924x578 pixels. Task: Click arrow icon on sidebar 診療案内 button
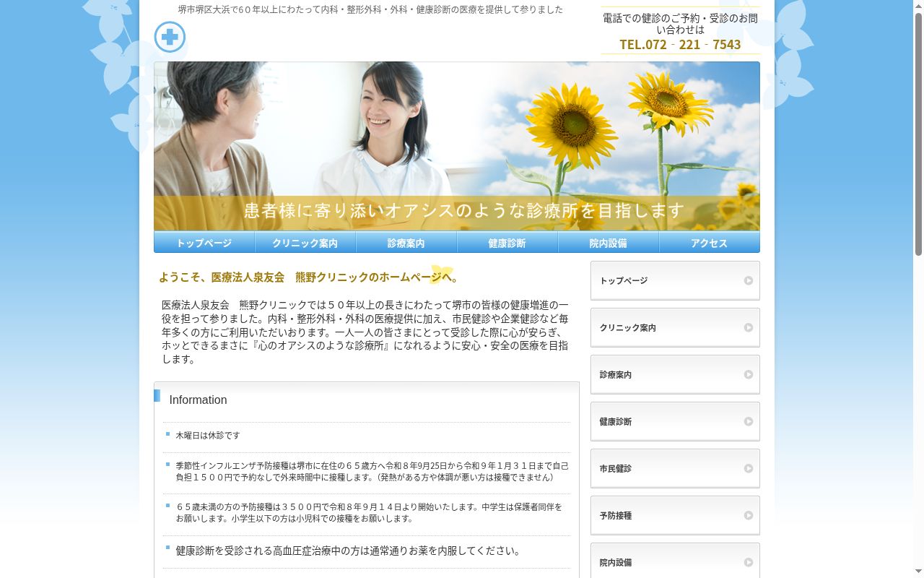(x=749, y=374)
